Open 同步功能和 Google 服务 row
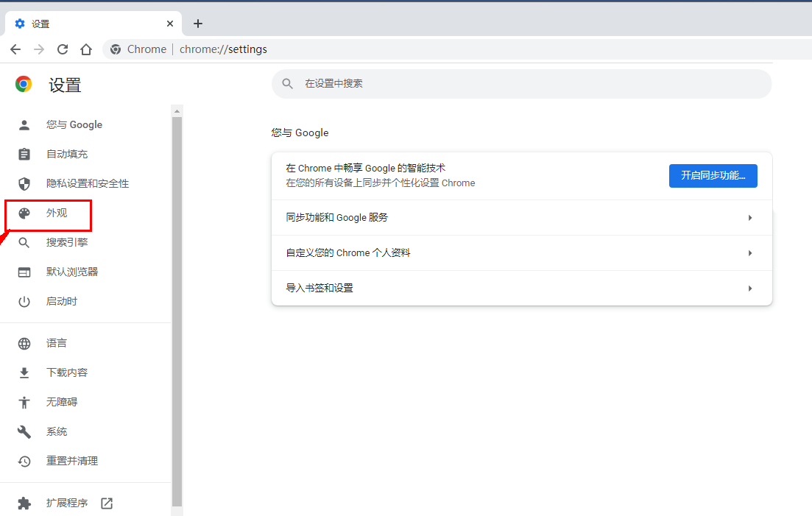The height and width of the screenshot is (516, 812). [521, 218]
